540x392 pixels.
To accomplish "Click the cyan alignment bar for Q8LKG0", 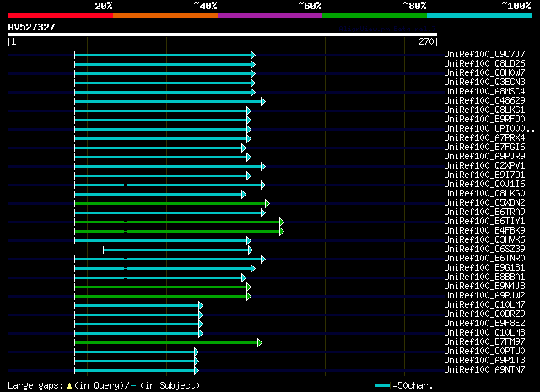I will [158, 195].
